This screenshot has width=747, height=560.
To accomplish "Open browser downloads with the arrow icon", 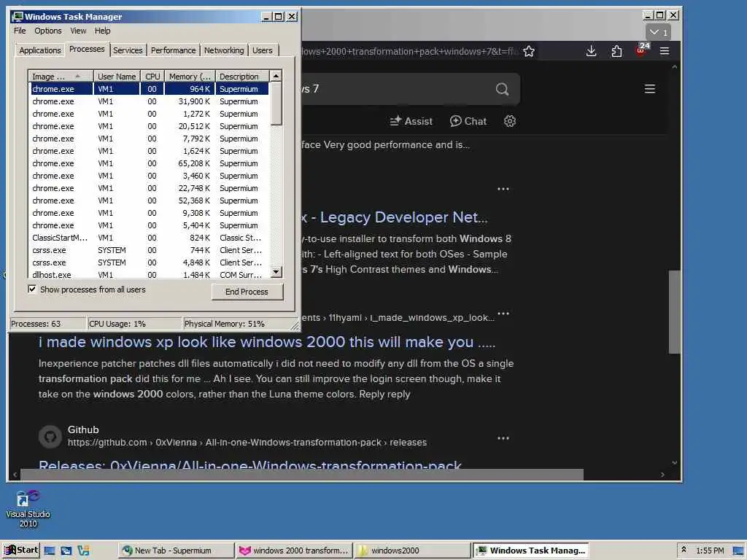I will pyautogui.click(x=591, y=51).
